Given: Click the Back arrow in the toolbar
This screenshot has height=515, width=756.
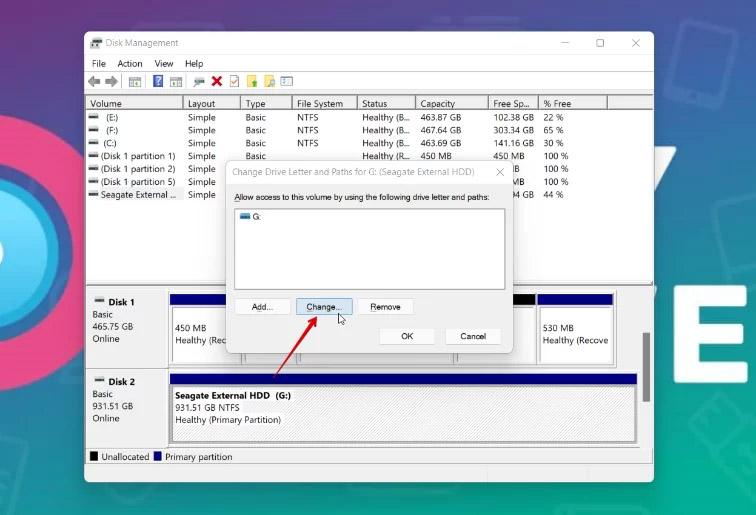Looking at the screenshot, I should click(94, 81).
